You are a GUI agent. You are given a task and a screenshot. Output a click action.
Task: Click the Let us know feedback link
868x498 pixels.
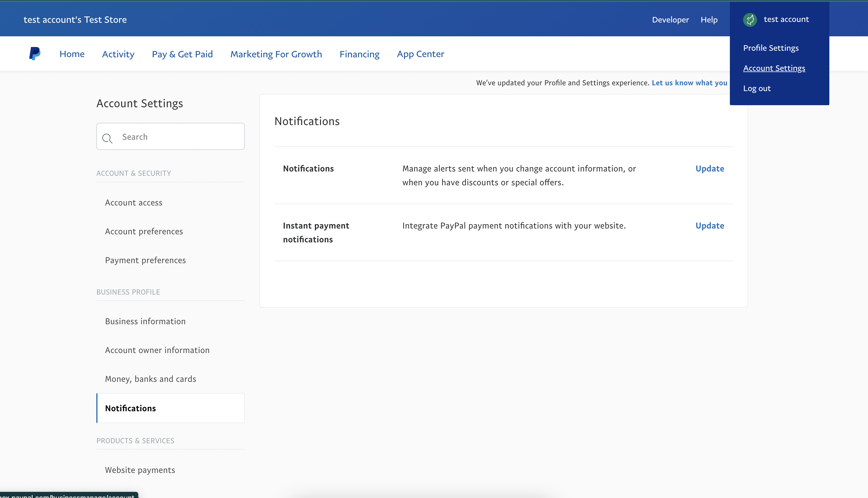coord(689,83)
